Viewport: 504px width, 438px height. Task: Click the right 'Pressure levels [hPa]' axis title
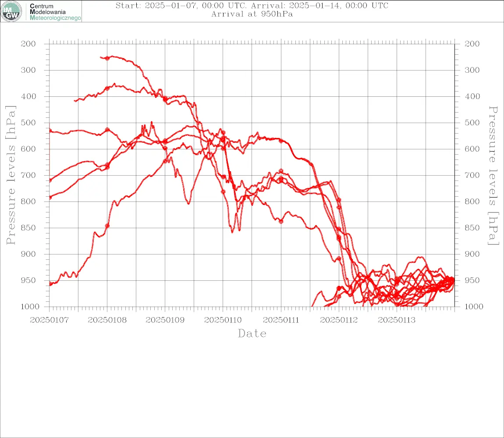point(493,176)
